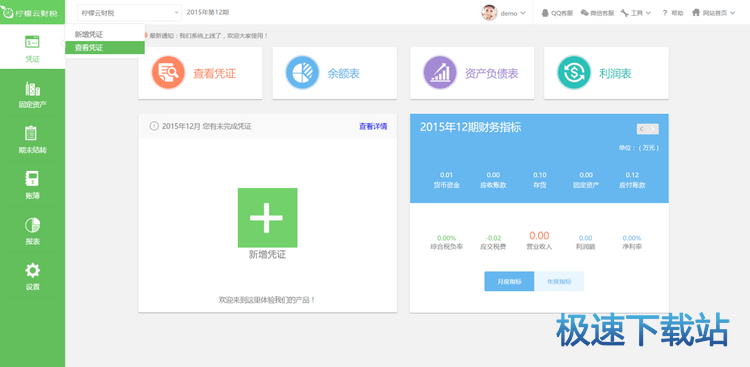Click the 应付账款 indicator label
750x367 pixels.
(632, 185)
